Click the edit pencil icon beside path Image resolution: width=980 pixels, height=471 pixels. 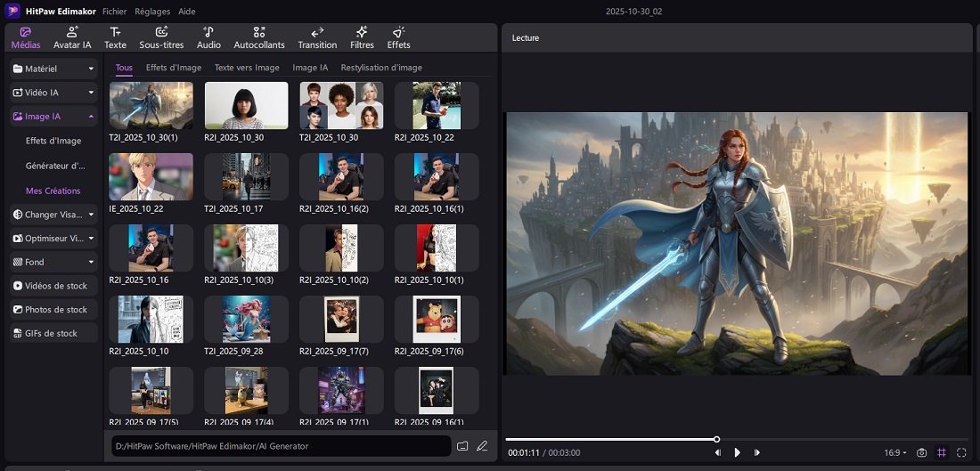pos(482,446)
